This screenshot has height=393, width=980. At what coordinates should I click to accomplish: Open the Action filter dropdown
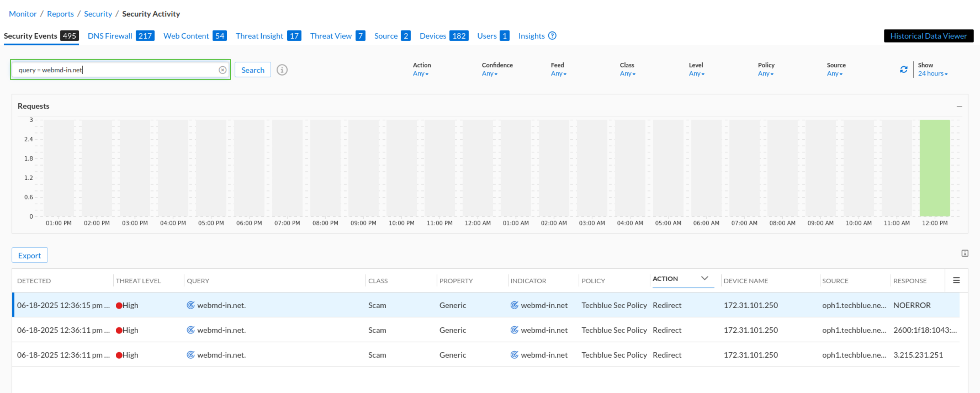pyautogui.click(x=420, y=74)
